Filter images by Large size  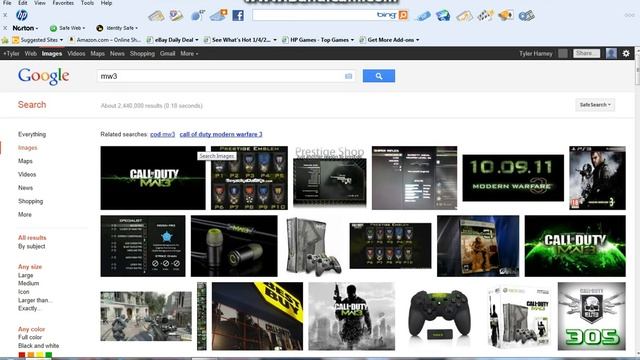click(26, 276)
